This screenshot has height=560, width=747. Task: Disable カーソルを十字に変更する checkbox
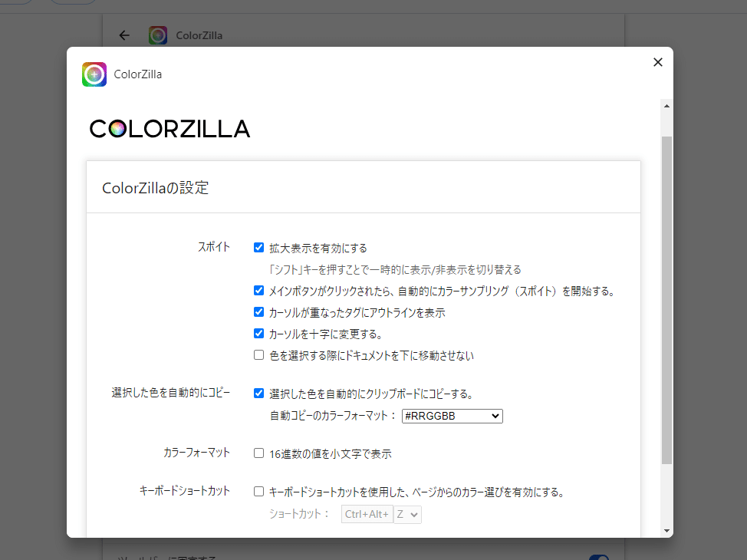[x=258, y=334]
